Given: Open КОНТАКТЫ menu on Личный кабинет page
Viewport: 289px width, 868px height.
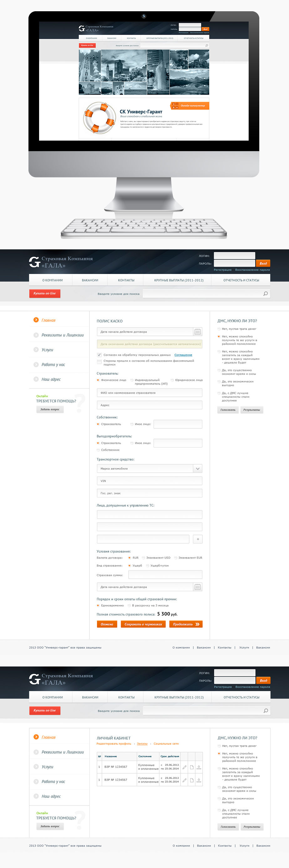Looking at the screenshot, I should tap(126, 697).
